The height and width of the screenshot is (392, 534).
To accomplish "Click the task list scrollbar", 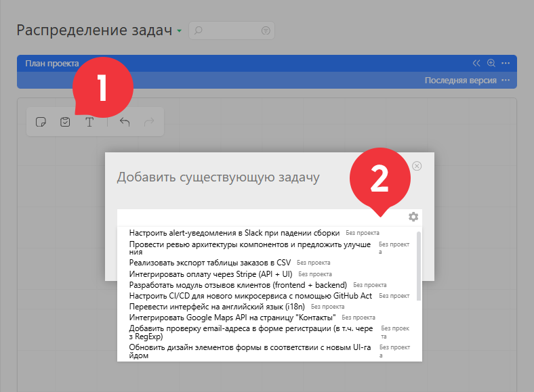I will (419, 266).
